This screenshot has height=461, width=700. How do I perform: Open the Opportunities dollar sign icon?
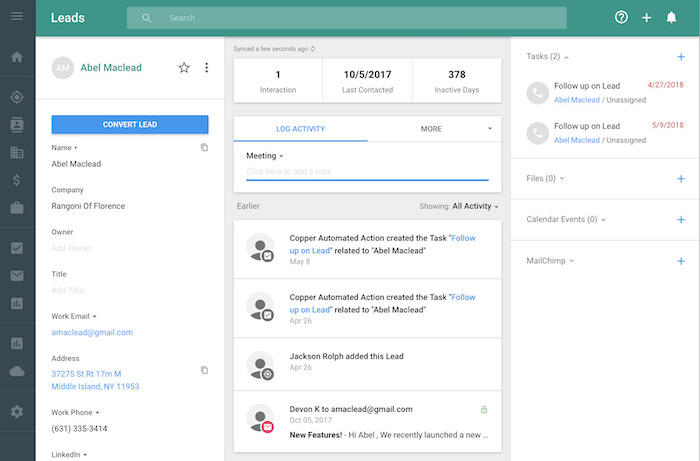(x=17, y=180)
